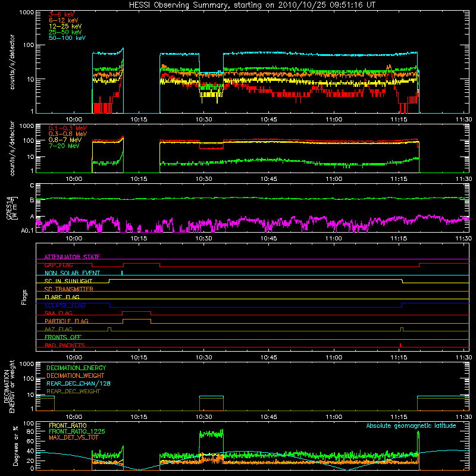Select the 50-100 keV legend label
This screenshot has height=476, width=476.
click(x=67, y=38)
